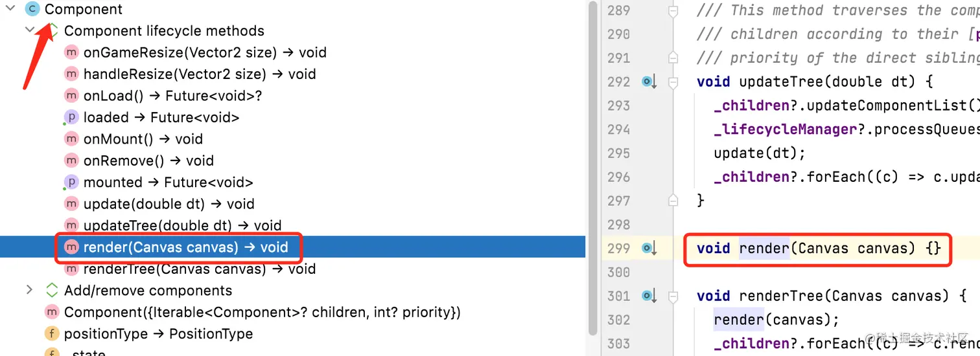Click the Component class icon

[32, 9]
